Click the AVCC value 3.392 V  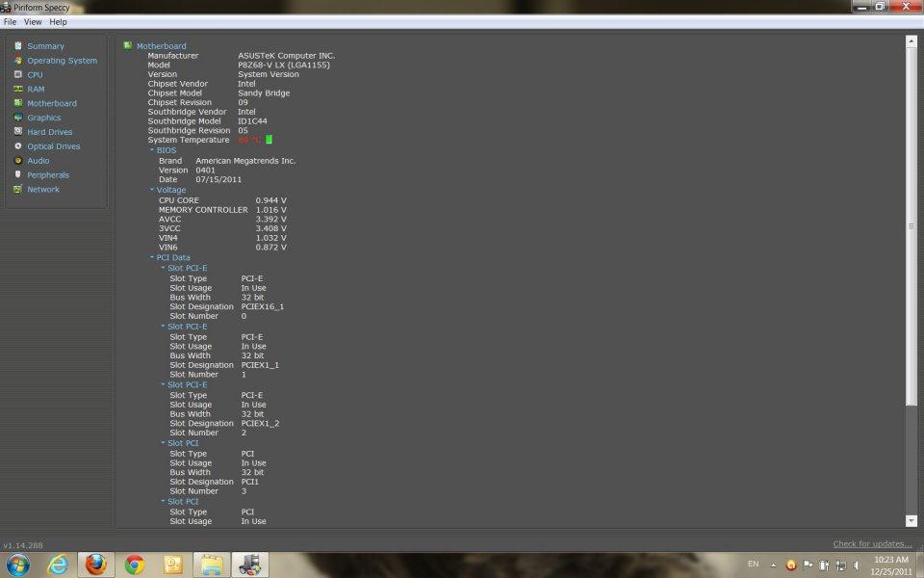coord(271,219)
